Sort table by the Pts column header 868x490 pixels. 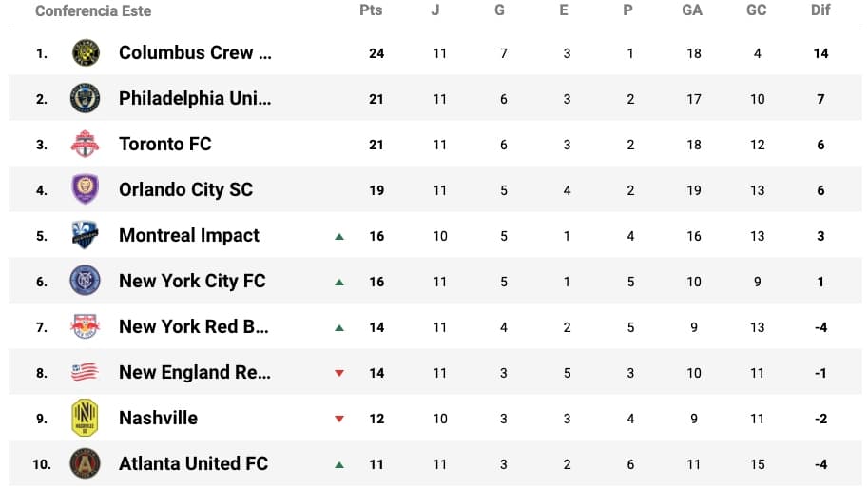(x=371, y=10)
